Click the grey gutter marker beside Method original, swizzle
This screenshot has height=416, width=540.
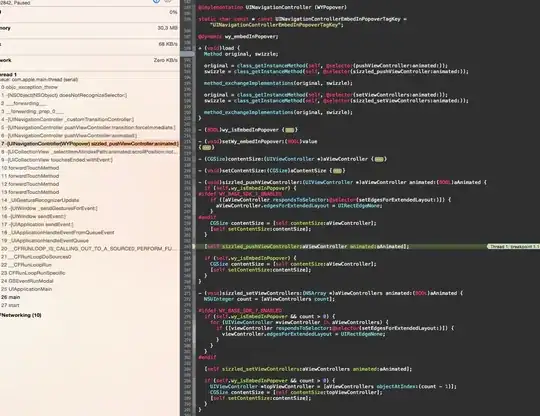188,54
